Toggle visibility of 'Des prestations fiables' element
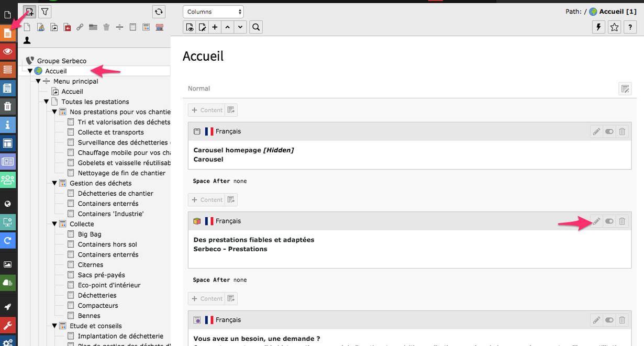The width and height of the screenshot is (644, 346). click(609, 221)
